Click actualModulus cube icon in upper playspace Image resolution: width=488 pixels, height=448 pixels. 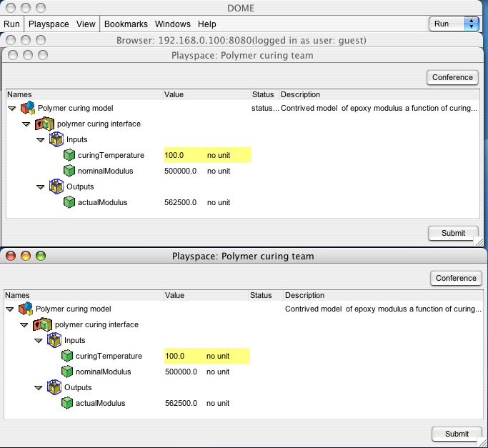(69, 202)
